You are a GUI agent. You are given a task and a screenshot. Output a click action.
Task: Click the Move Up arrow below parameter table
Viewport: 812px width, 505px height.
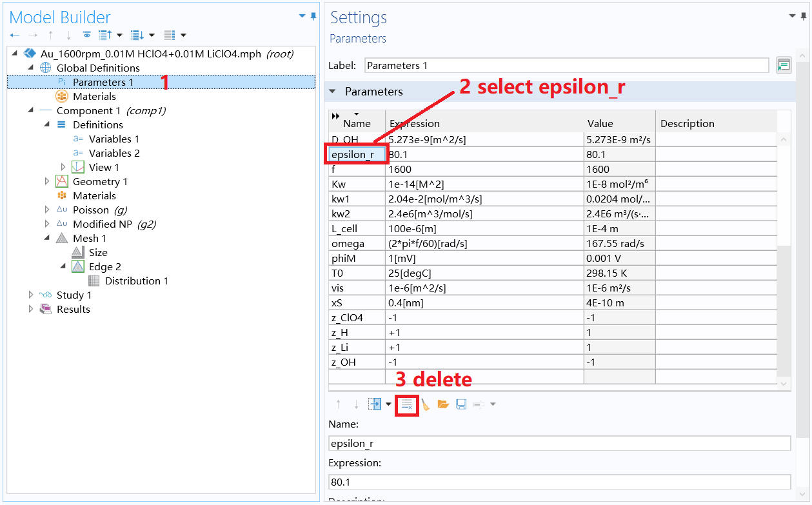[x=338, y=404]
